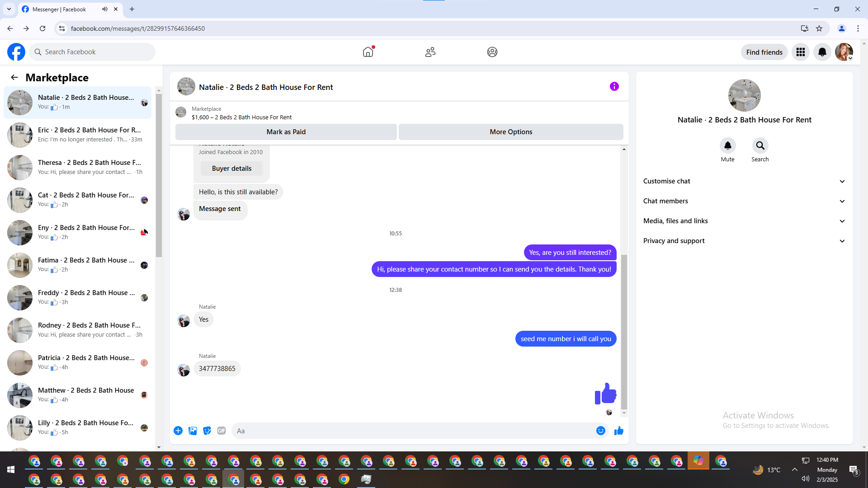Open Fatima's 2 Beds 2 Bath chat
This screenshot has height=488, width=868.
coord(78,265)
